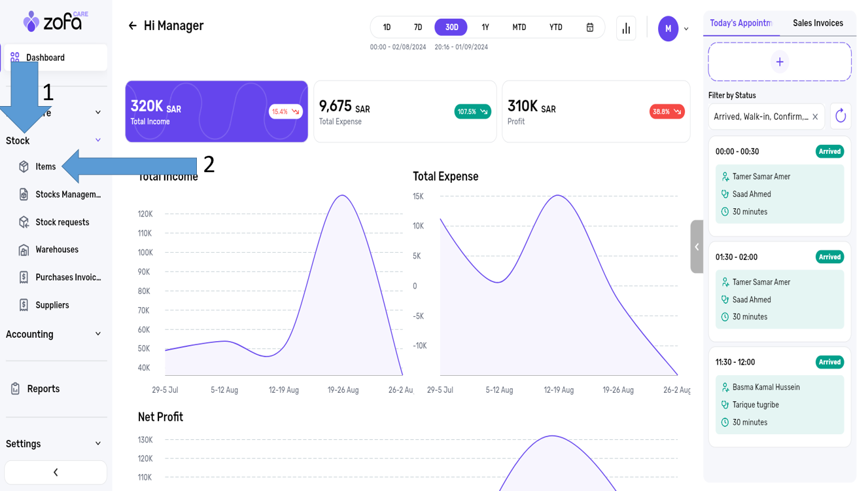
Task: Click the Total Income 320K card
Action: pyautogui.click(x=216, y=112)
